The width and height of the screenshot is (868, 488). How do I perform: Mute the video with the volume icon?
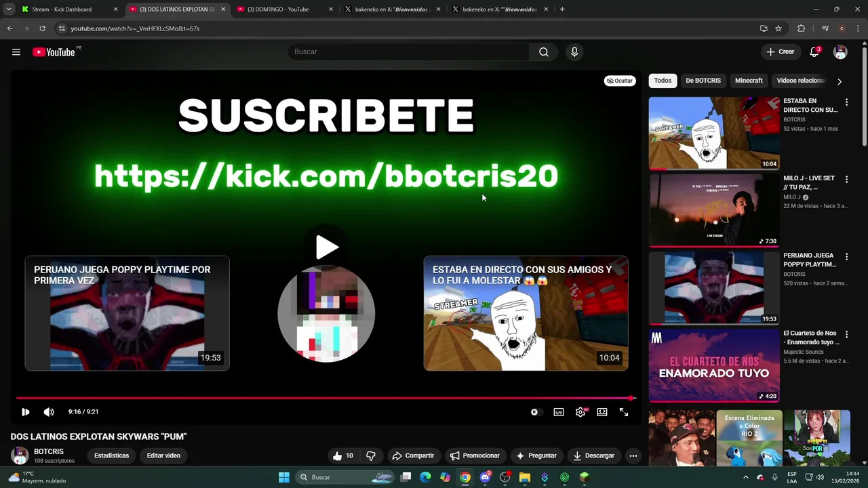coord(49,412)
